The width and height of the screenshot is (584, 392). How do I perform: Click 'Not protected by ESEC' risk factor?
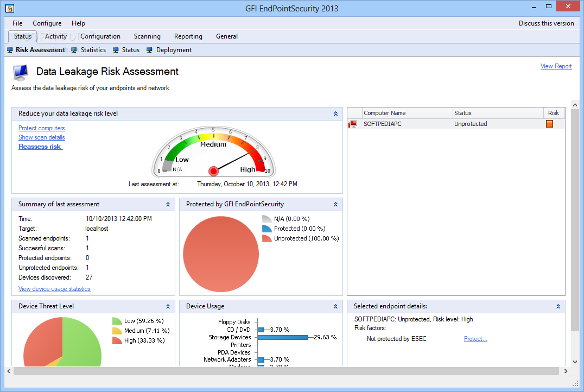click(396, 339)
